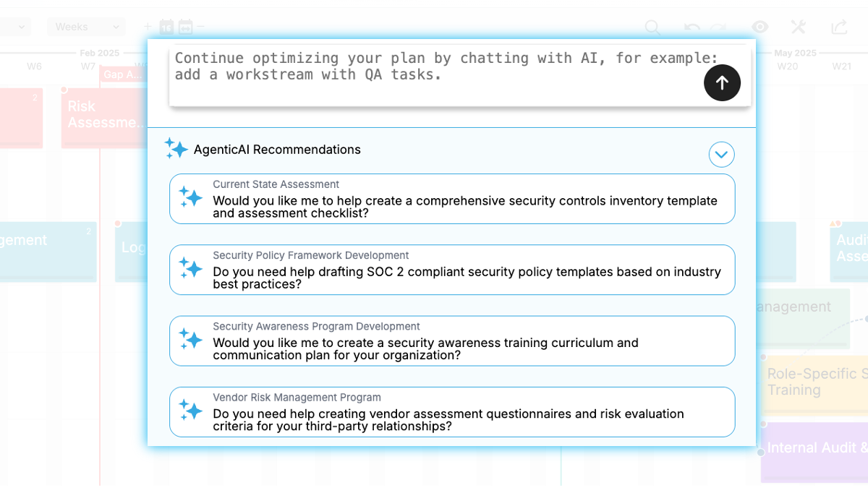868x488 pixels.
Task: Click the search magnifier icon
Action: (x=652, y=27)
